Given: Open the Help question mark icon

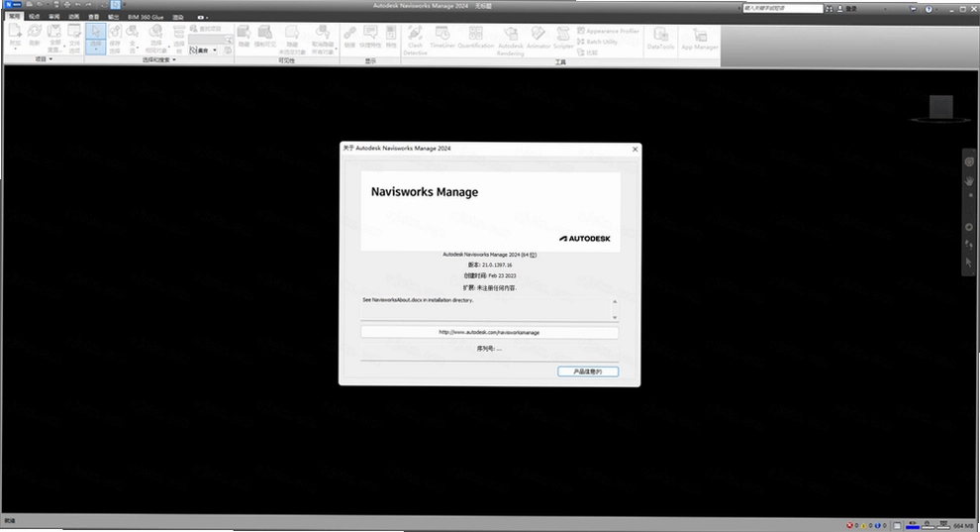Looking at the screenshot, I should pyautogui.click(x=929, y=9).
